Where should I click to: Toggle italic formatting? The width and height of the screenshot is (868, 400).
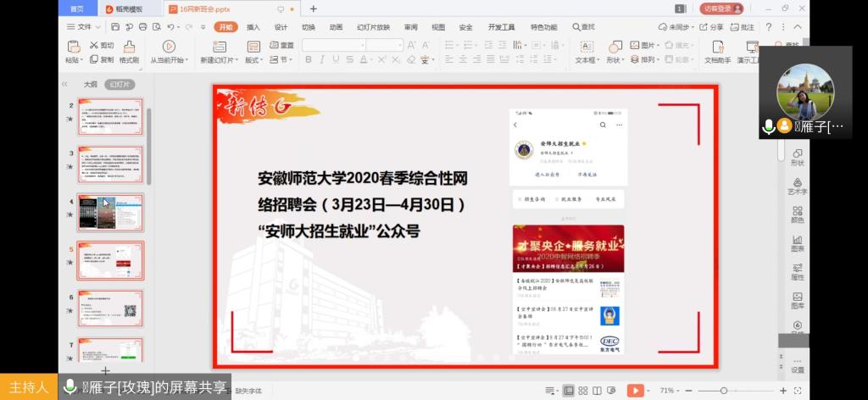323,60
